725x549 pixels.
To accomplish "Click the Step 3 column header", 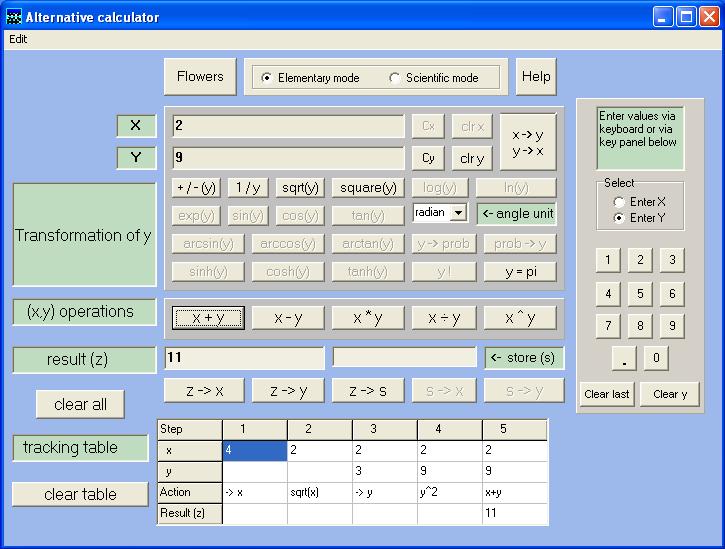I will 385,429.
